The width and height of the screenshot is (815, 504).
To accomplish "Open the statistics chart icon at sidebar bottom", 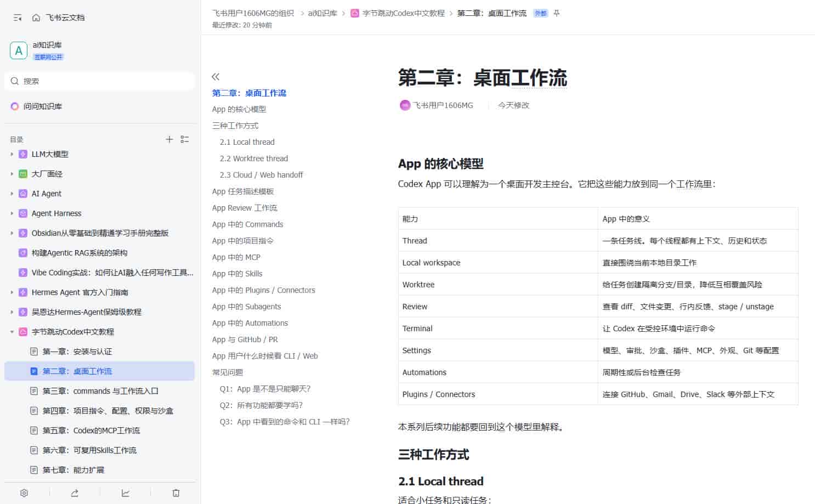I will [x=126, y=493].
